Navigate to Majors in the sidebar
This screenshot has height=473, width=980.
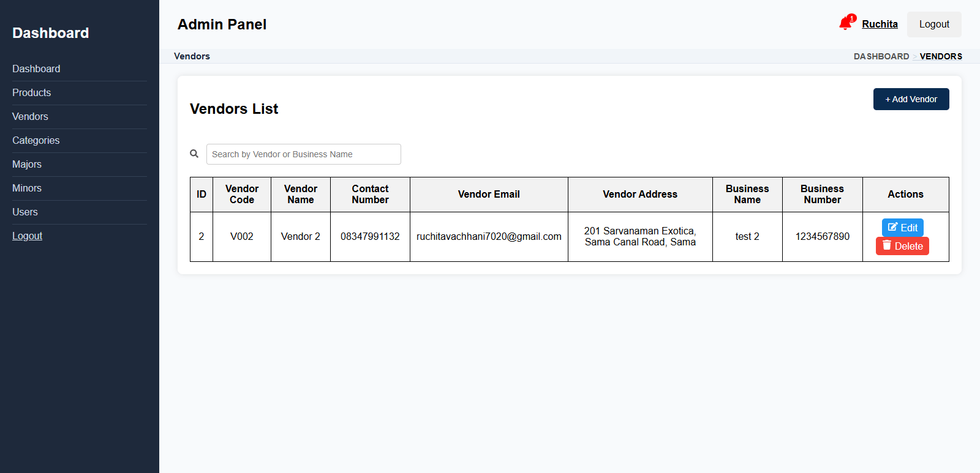[27, 164]
